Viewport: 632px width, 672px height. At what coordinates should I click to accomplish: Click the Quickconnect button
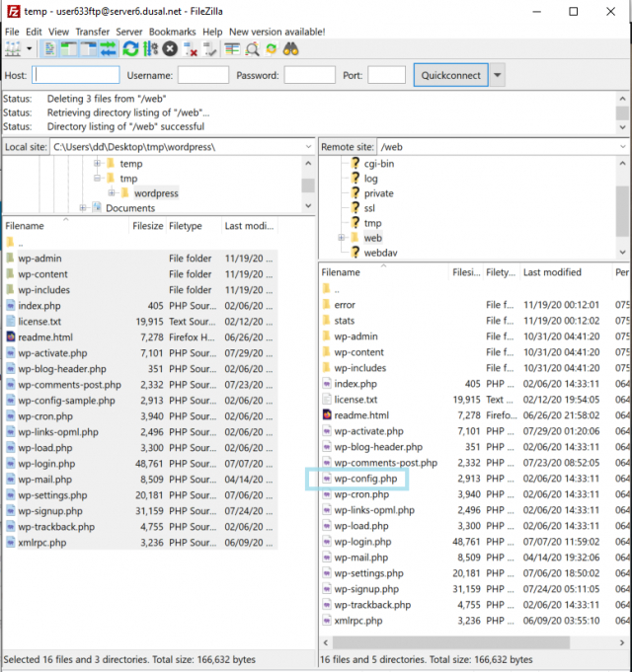(x=450, y=75)
